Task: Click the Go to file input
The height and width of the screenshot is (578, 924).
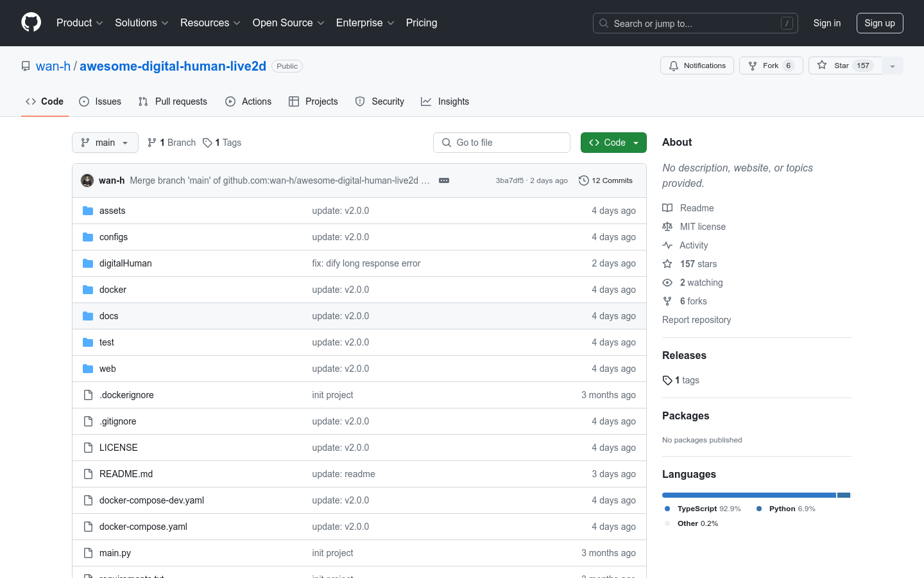Action: click(x=502, y=143)
